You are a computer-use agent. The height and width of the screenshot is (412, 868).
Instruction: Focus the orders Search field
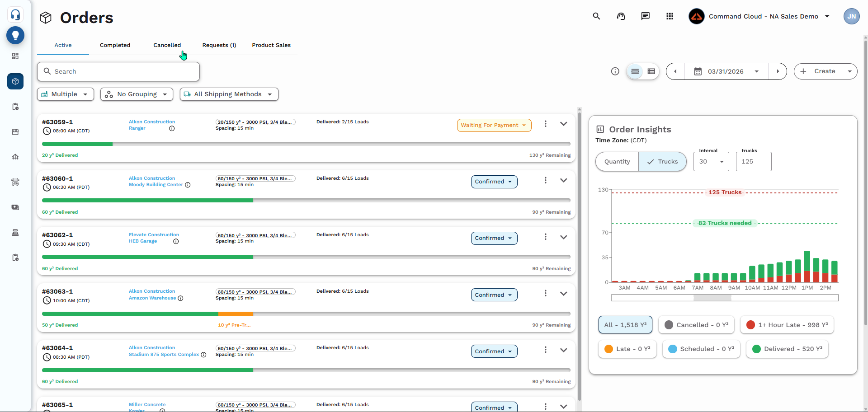pos(118,71)
